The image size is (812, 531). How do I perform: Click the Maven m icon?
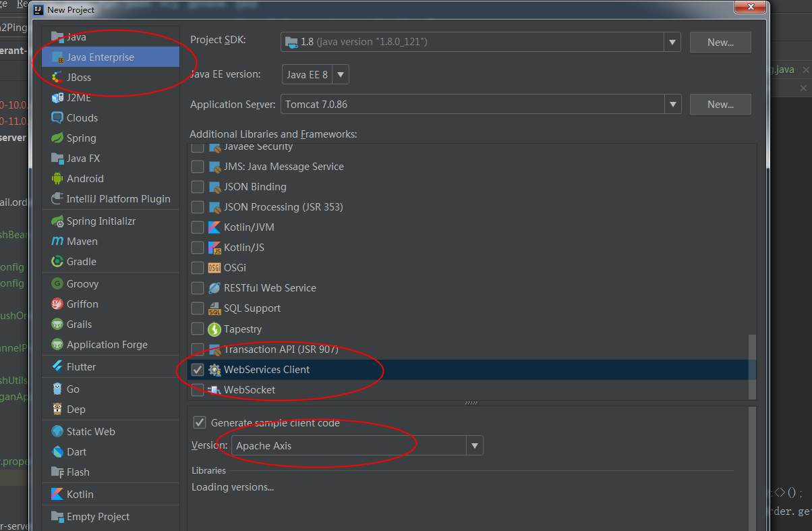(x=57, y=242)
